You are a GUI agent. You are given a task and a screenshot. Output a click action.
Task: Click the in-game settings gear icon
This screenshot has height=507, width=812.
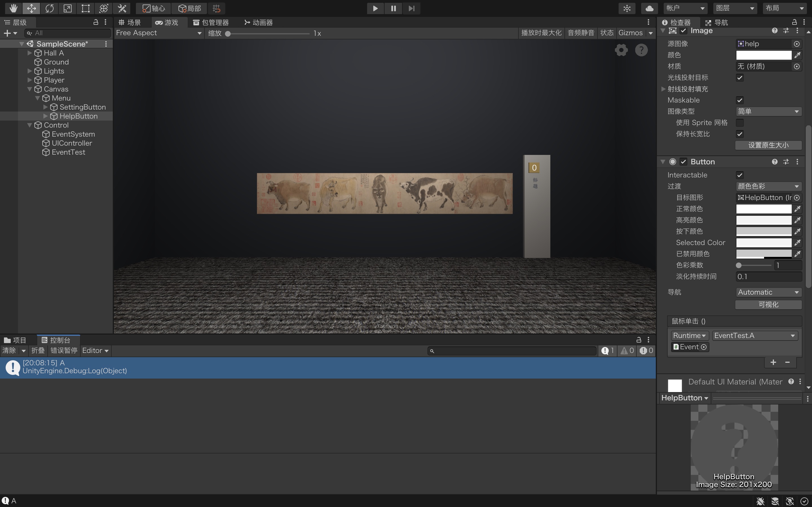pos(621,50)
